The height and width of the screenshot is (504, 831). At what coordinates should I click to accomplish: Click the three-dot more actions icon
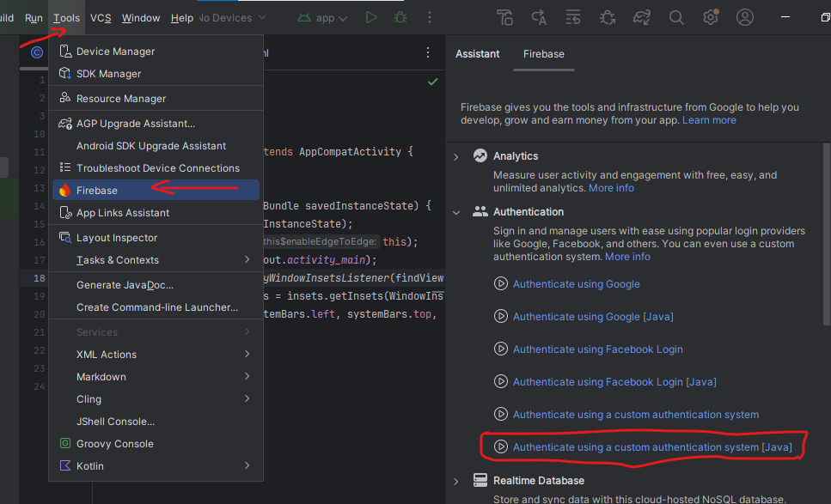coord(429,16)
